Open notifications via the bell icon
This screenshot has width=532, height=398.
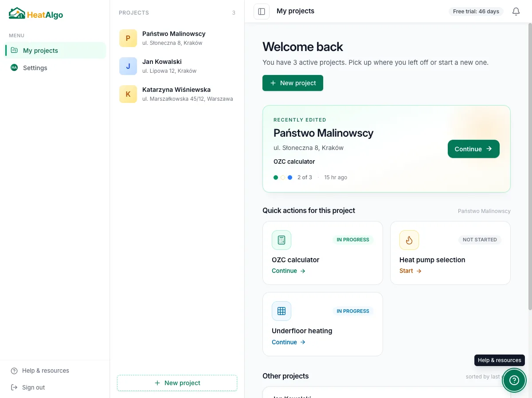(x=516, y=12)
